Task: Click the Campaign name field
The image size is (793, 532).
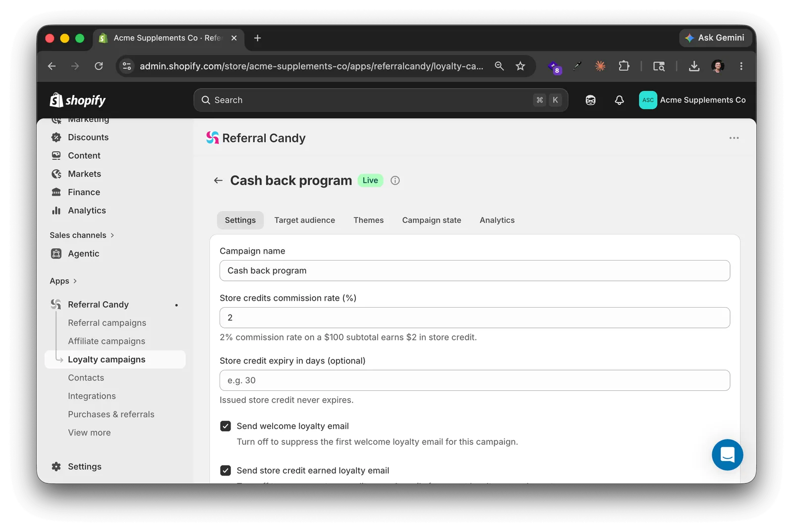Action: (x=475, y=270)
